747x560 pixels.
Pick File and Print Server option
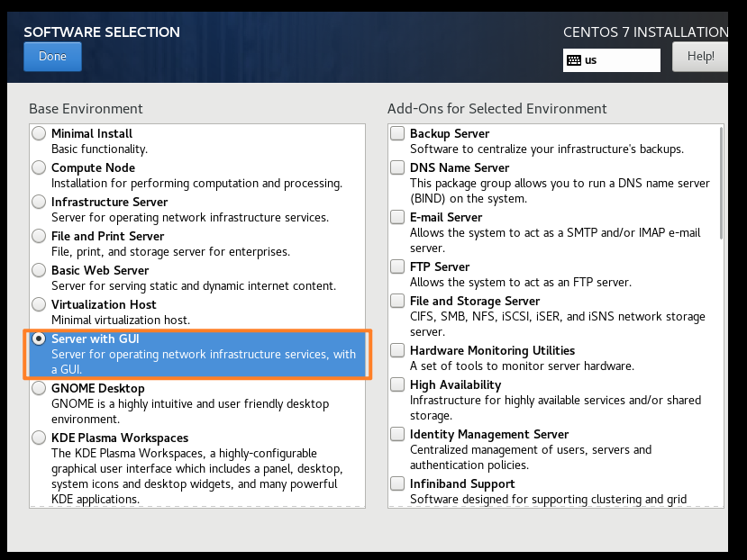tap(39, 236)
